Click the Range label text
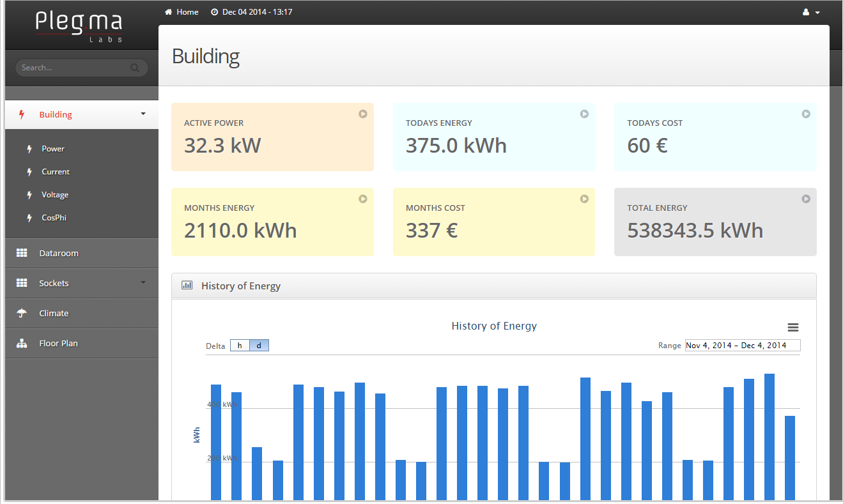The width and height of the screenshot is (843, 504). (x=670, y=346)
